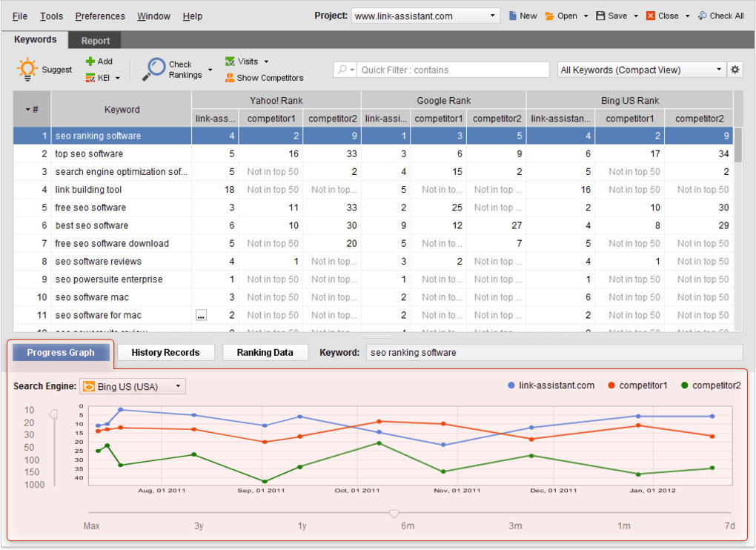The width and height of the screenshot is (756, 550).
Task: Click the Quick Filter input field
Action: pyautogui.click(x=453, y=70)
